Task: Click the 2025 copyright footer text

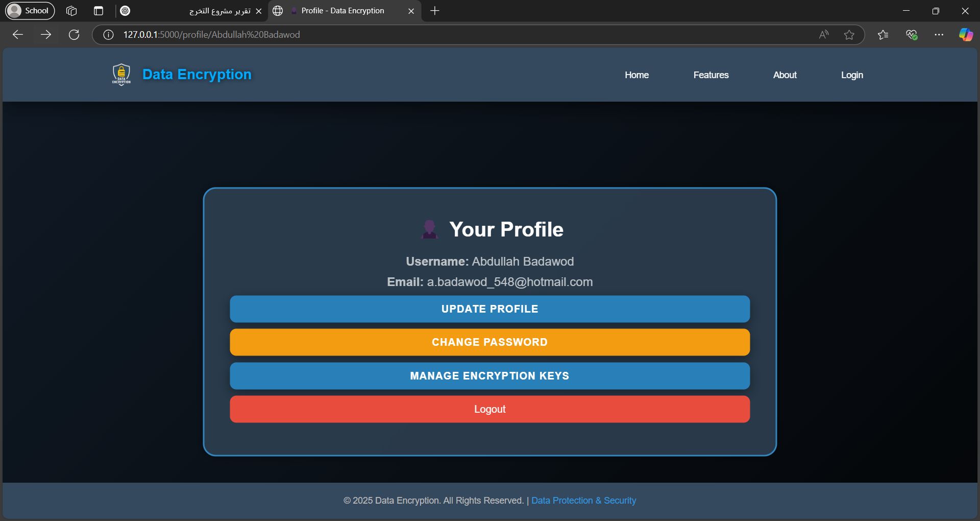Action: tap(434, 501)
